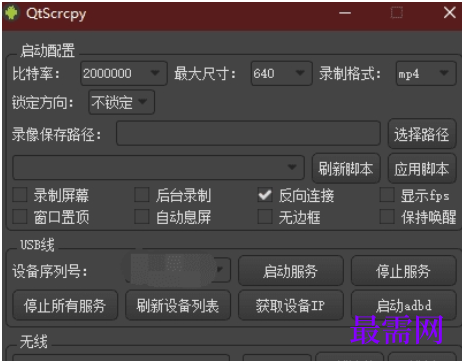Screen dimensions: 462x361
Task: Click the 录像保存路径: label text
Action: (x=57, y=134)
